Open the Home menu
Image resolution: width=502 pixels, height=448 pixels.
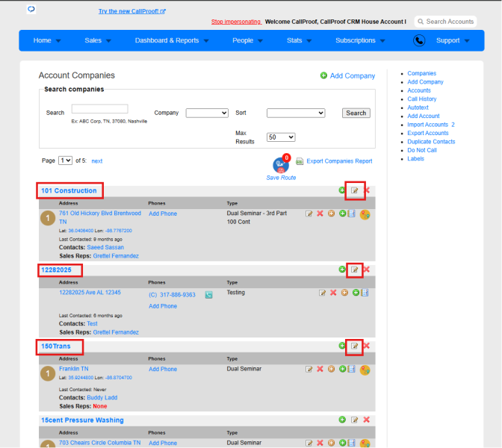pos(47,40)
